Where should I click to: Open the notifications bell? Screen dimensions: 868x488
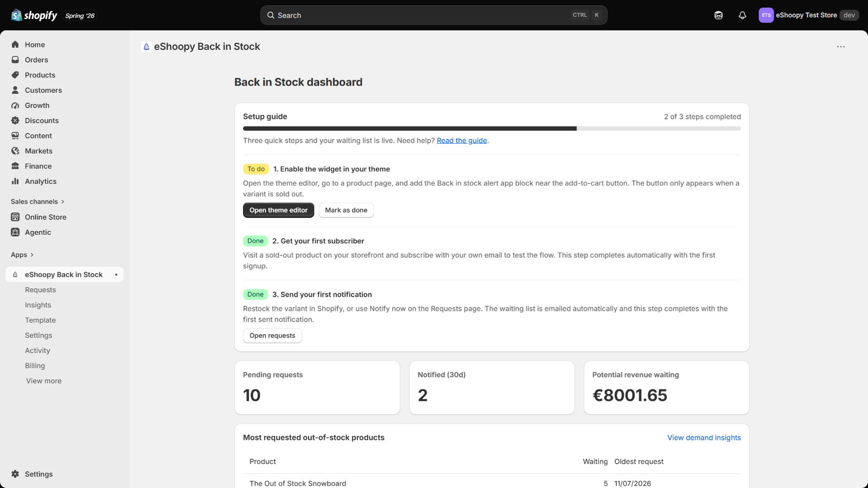[x=742, y=15]
